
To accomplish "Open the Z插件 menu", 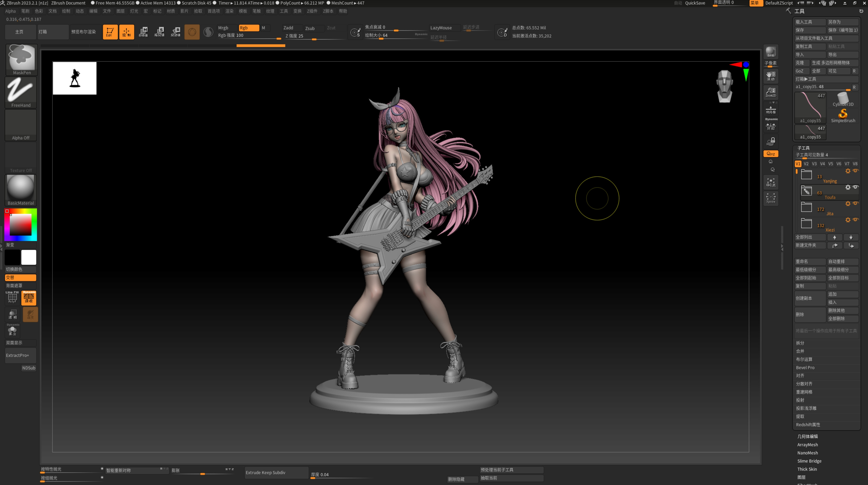I will tap(312, 11).
